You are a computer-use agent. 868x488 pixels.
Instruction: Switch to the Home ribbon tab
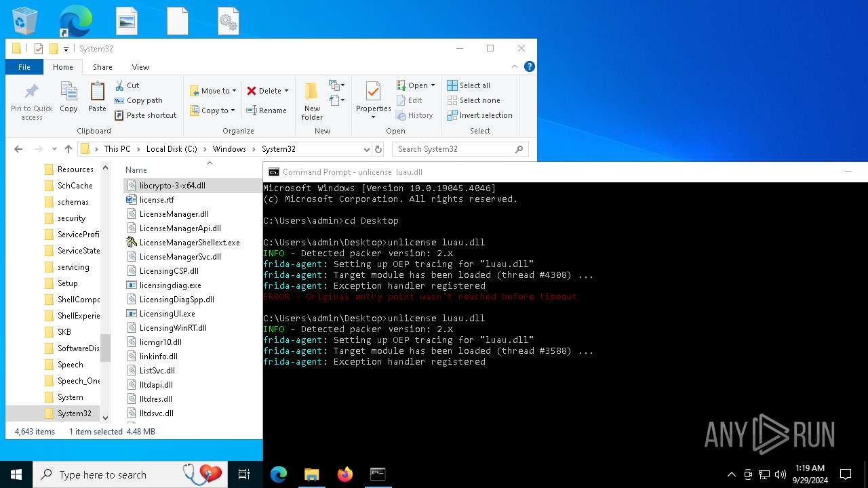point(63,67)
